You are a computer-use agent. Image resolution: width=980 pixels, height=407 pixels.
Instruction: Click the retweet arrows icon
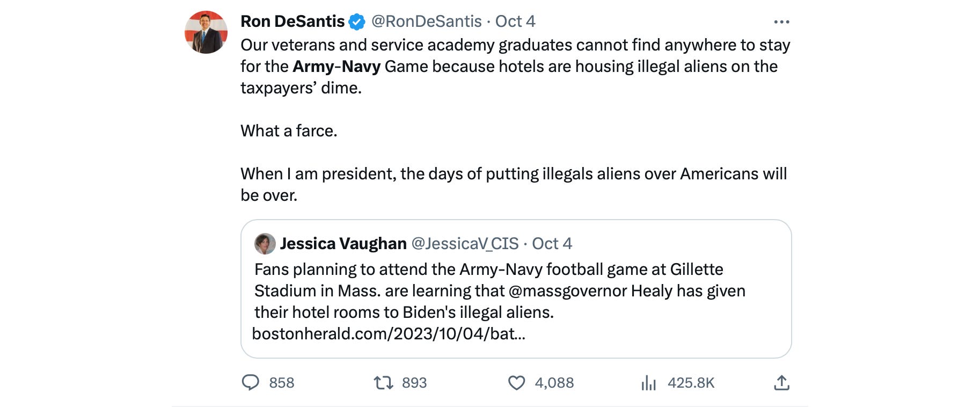(x=383, y=382)
